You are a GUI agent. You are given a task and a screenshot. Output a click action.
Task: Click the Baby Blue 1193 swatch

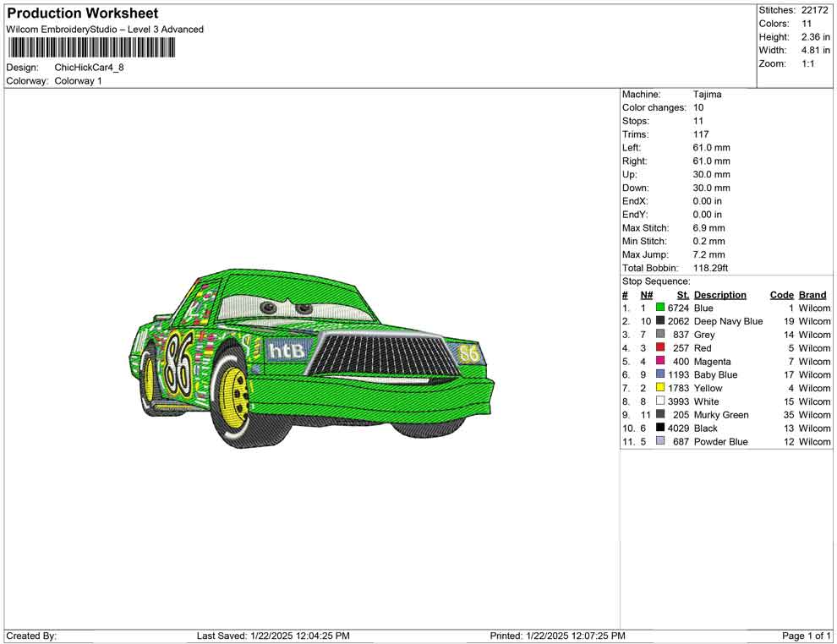pos(660,374)
